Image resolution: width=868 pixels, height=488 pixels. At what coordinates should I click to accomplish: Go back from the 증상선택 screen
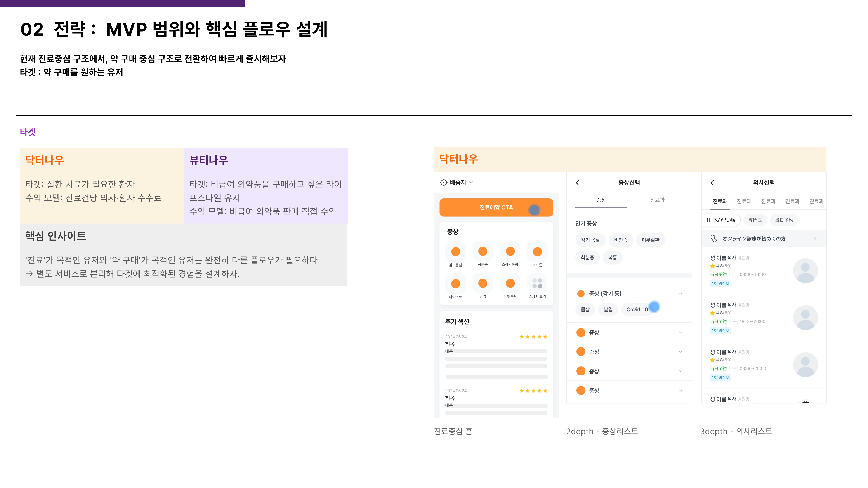[x=578, y=183]
